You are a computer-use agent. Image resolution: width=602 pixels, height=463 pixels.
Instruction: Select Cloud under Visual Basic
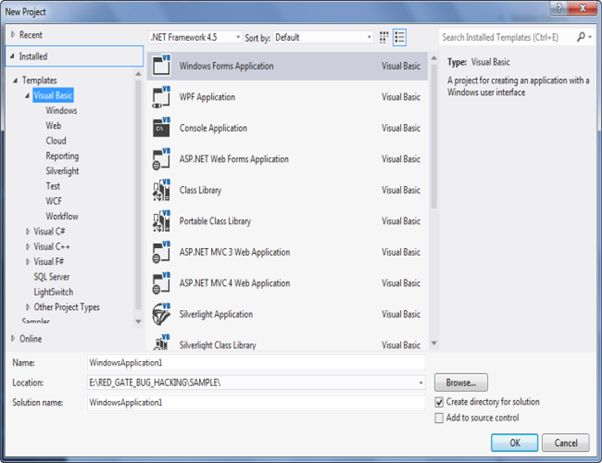(56, 141)
